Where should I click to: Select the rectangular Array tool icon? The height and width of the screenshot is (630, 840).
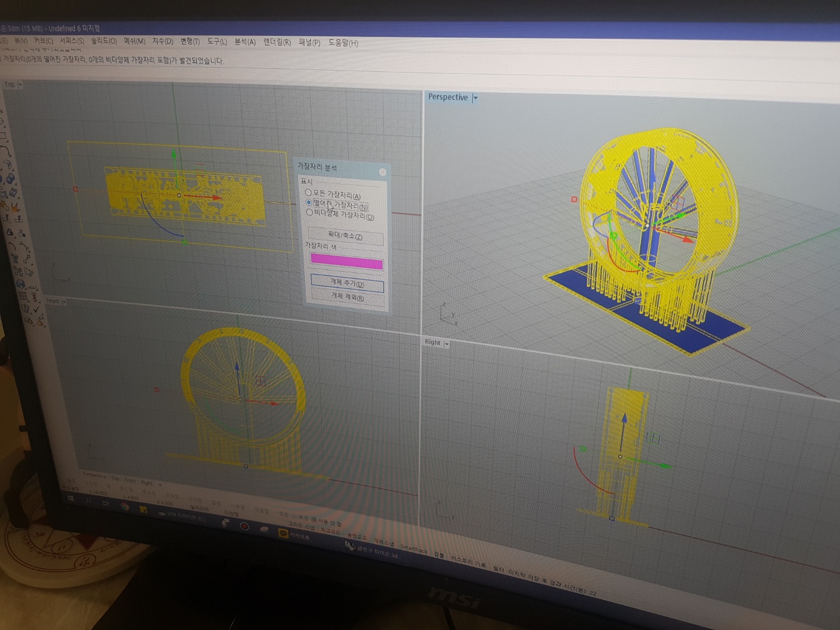[21, 296]
